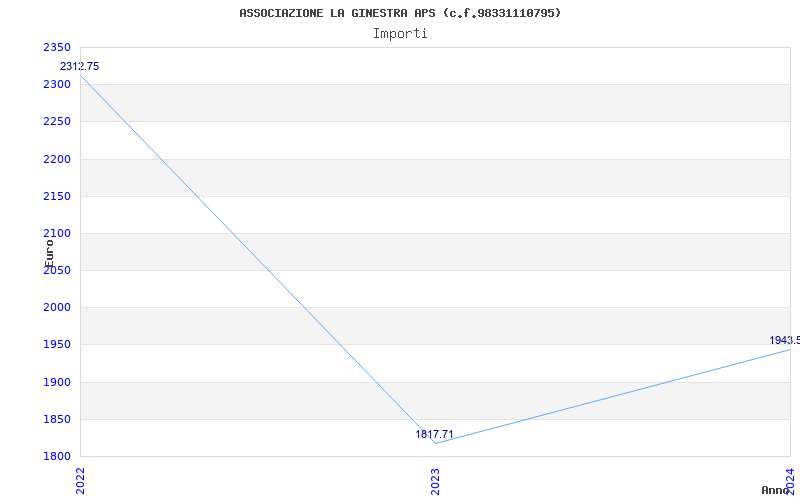Click the 1950 y-axis tick label
The width and height of the screenshot is (800, 500).
click(57, 345)
